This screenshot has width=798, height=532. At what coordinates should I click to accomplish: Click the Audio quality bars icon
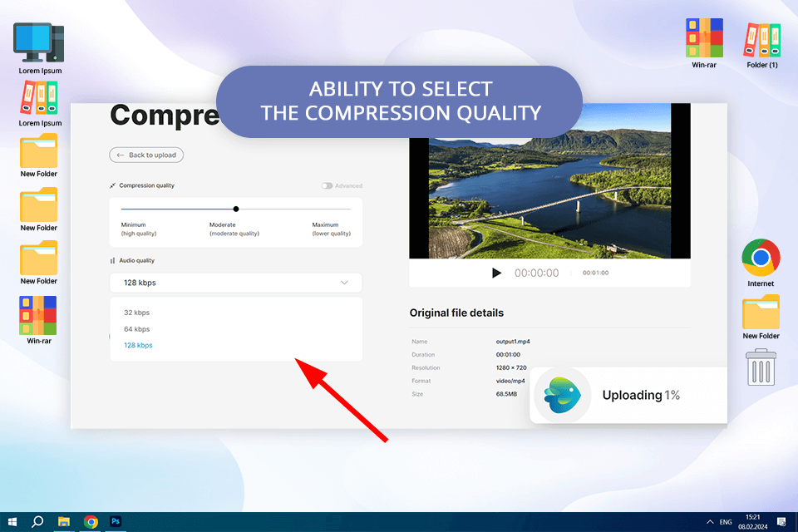tap(112, 261)
